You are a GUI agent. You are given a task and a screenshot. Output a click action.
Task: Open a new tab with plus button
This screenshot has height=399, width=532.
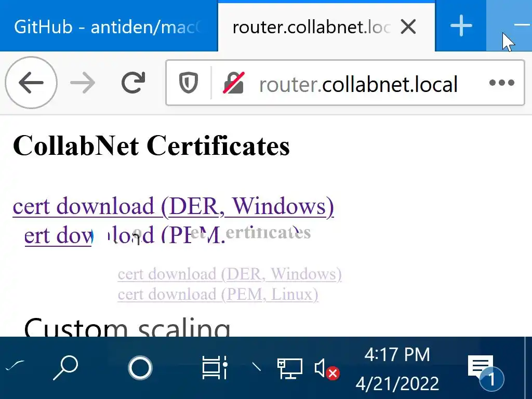pos(461,26)
